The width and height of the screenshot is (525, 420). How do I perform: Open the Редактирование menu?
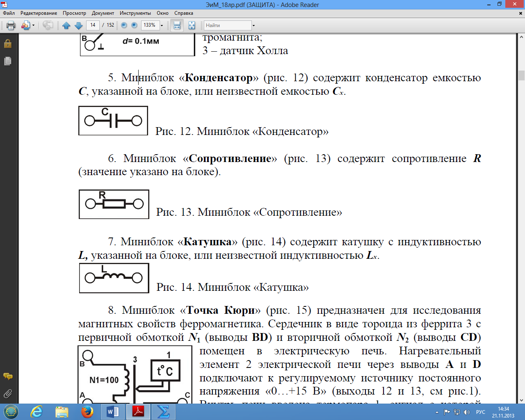[x=39, y=13]
